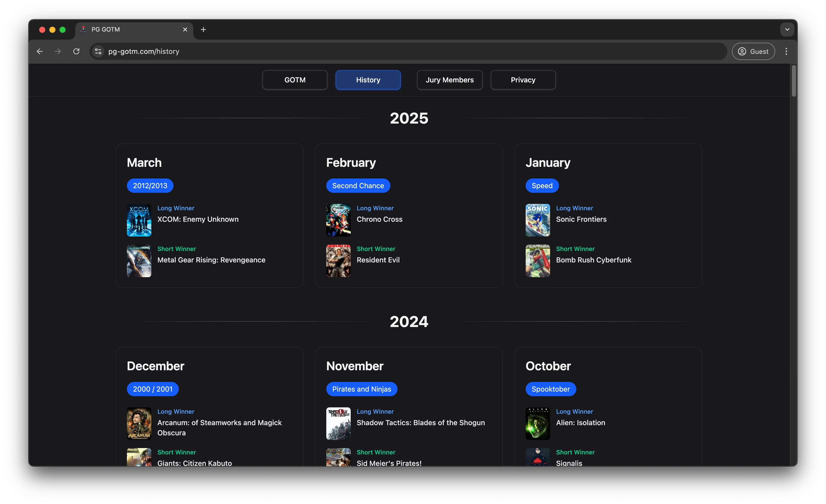This screenshot has height=504, width=826.
Task: Go to the Privacy page
Action: point(523,80)
